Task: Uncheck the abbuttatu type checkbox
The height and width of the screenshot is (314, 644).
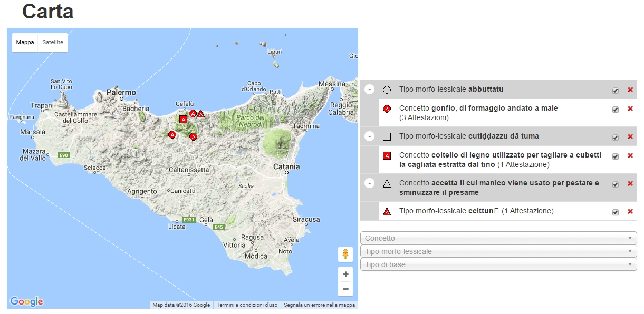Action: [x=615, y=91]
